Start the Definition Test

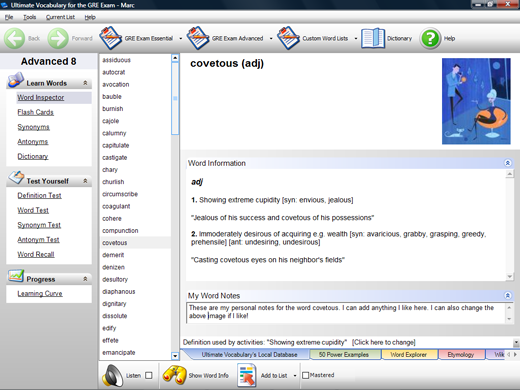[39, 196]
